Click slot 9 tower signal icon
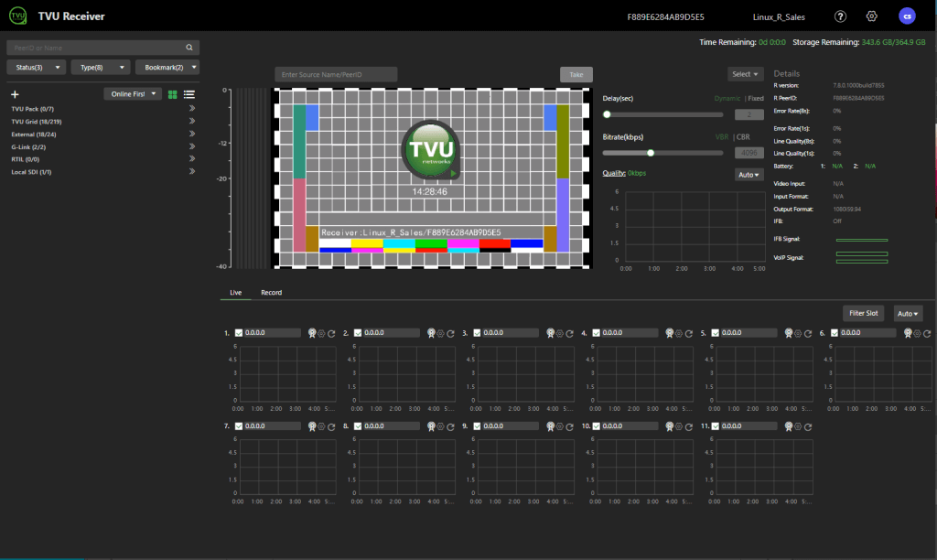 [x=550, y=426]
